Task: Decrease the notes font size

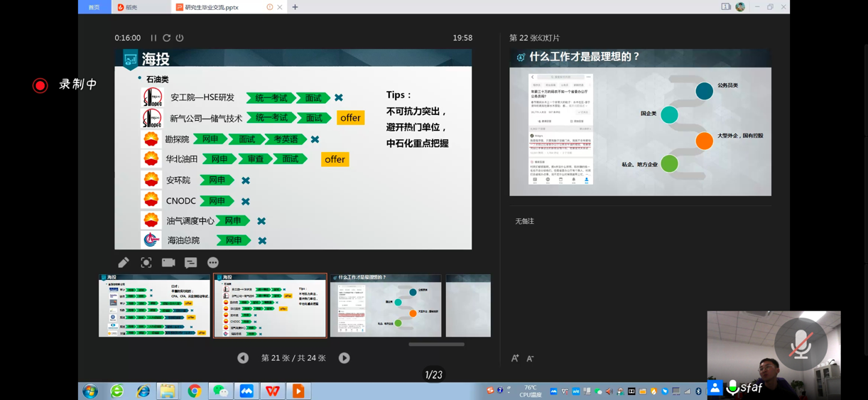Action: pyautogui.click(x=530, y=359)
